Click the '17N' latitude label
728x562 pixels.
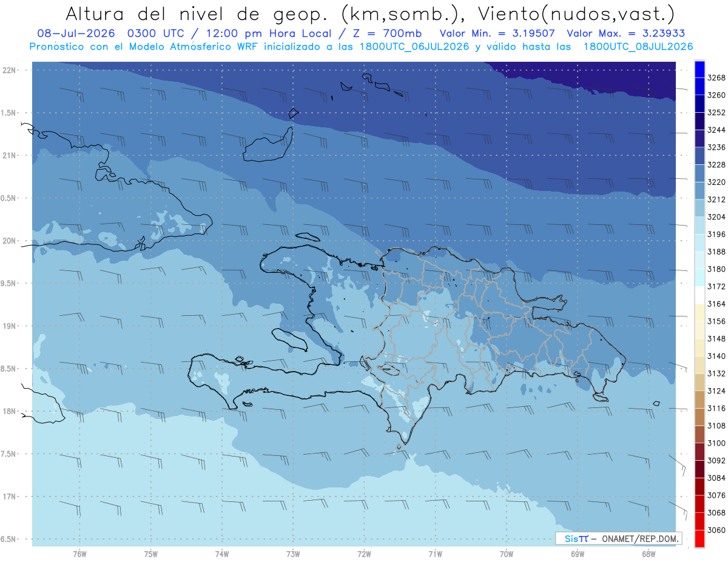pos(10,497)
